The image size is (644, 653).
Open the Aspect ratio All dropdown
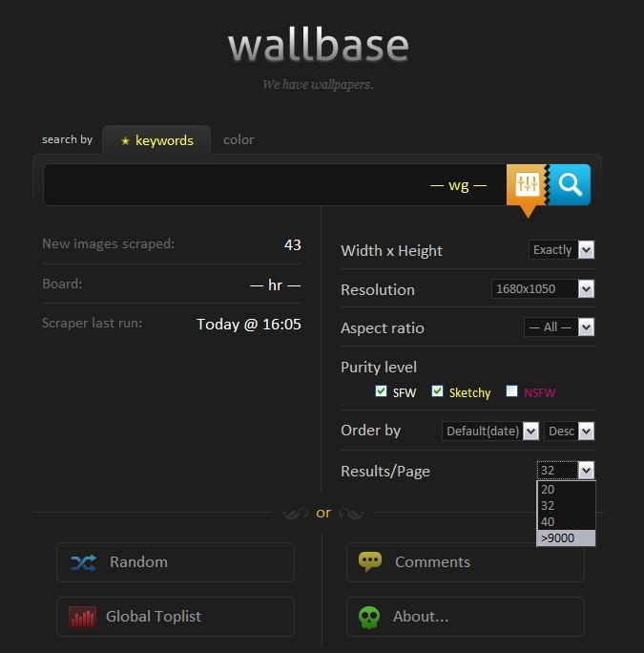click(559, 326)
